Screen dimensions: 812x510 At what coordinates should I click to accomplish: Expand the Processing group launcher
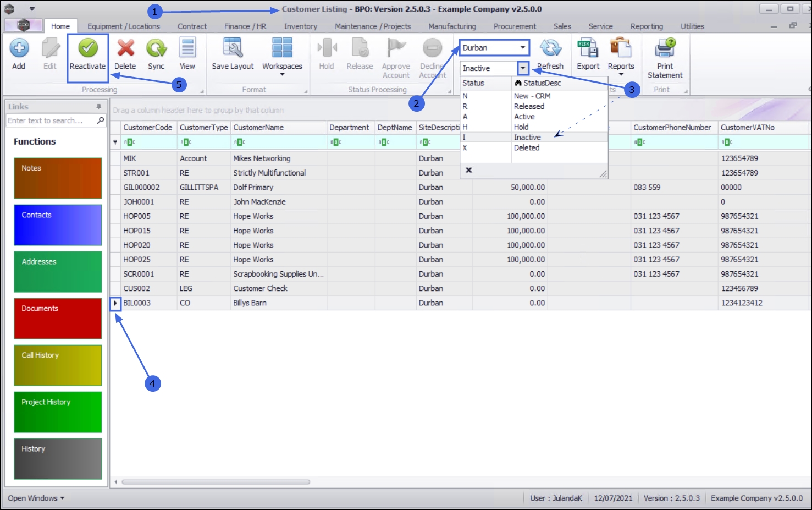202,91
